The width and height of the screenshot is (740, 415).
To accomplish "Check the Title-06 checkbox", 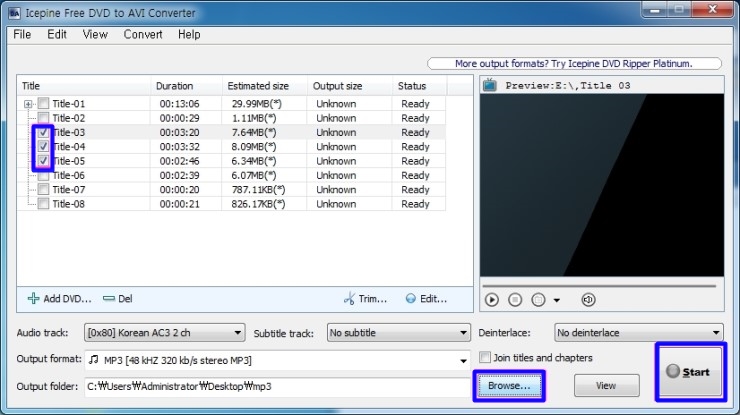I will 43,175.
